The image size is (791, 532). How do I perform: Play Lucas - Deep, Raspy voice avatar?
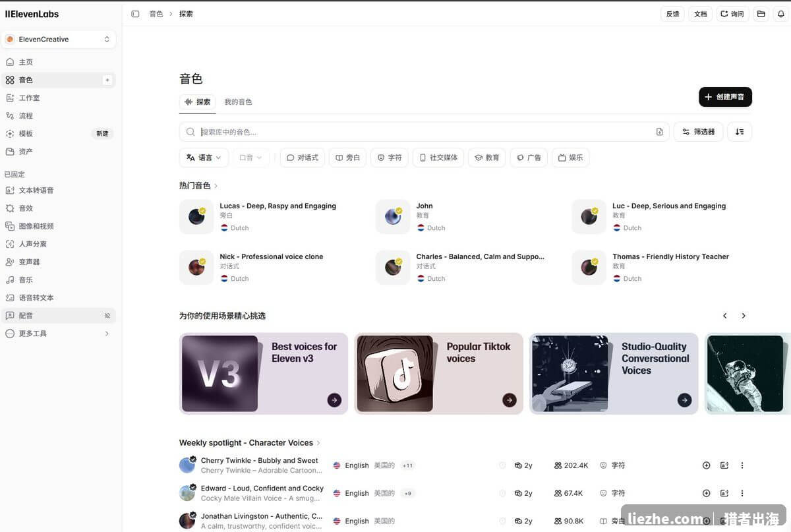(x=196, y=217)
